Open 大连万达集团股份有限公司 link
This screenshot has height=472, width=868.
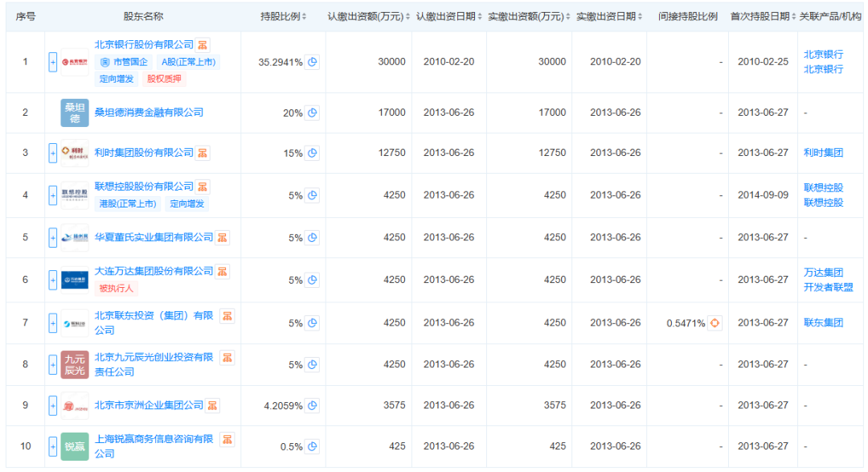pyautogui.click(x=154, y=271)
